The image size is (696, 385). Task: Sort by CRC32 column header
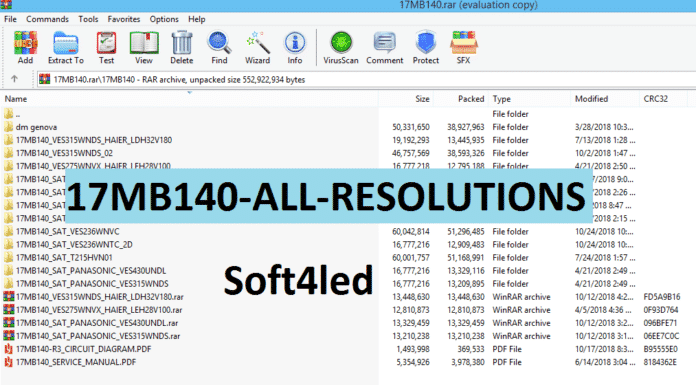click(663, 99)
